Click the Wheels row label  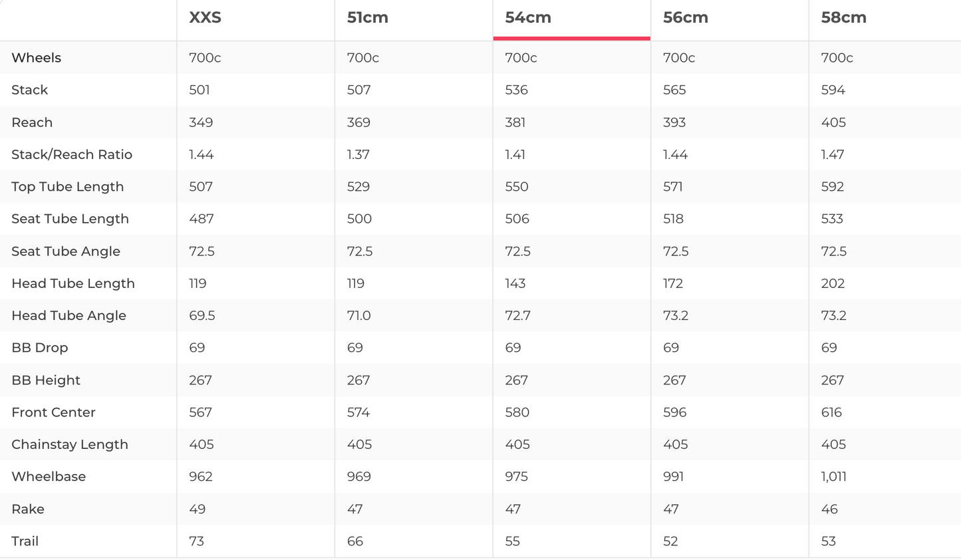[36, 58]
